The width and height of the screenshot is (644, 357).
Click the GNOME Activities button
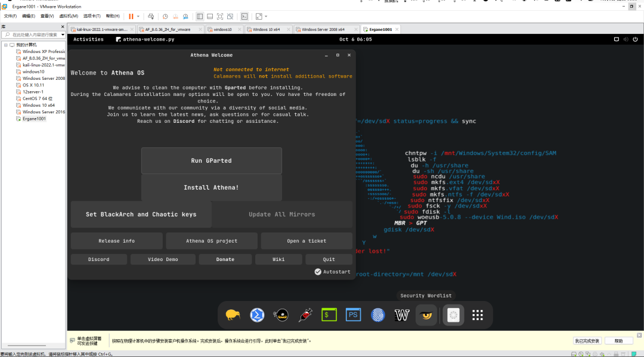click(x=88, y=39)
